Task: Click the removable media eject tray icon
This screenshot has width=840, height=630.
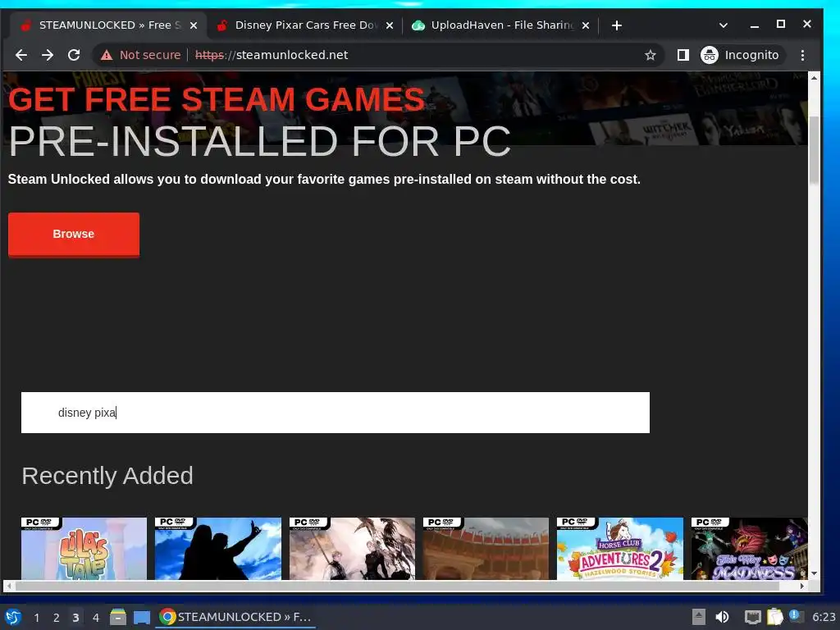Action: point(699,617)
